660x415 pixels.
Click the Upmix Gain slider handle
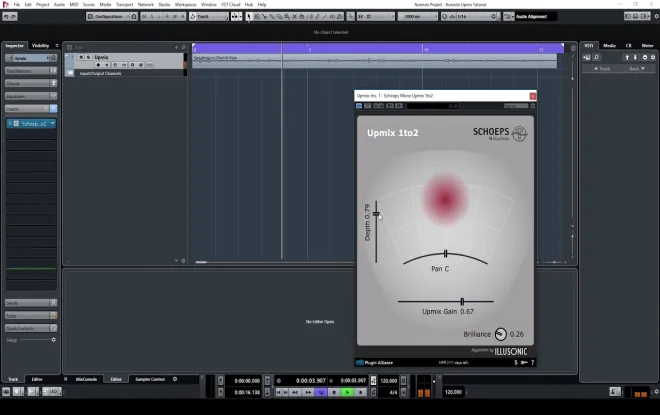pos(462,301)
